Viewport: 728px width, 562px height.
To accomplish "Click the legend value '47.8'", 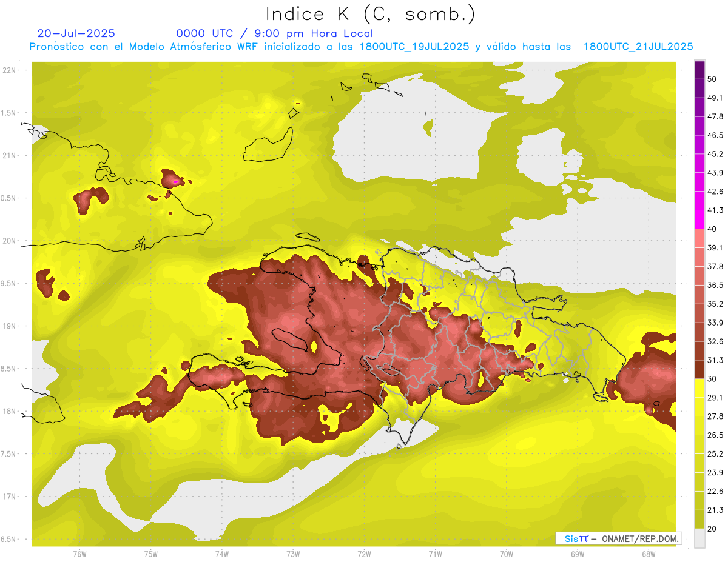I will click(715, 117).
